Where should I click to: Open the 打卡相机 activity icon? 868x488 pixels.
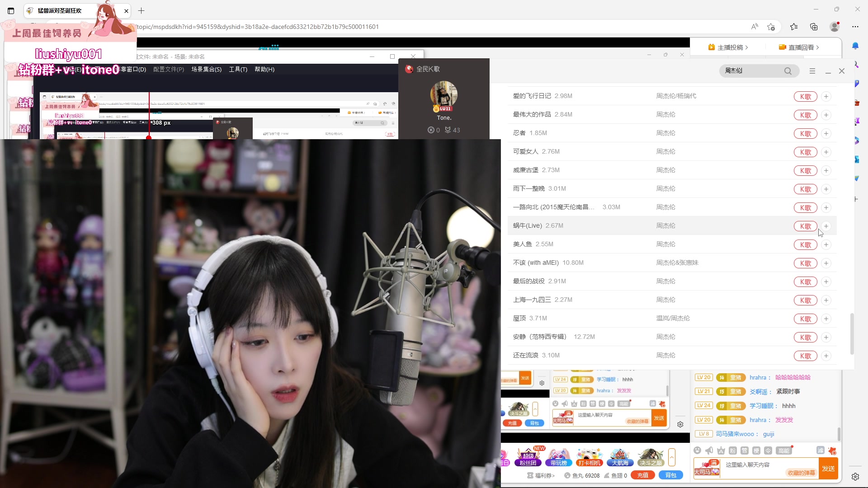589,457
